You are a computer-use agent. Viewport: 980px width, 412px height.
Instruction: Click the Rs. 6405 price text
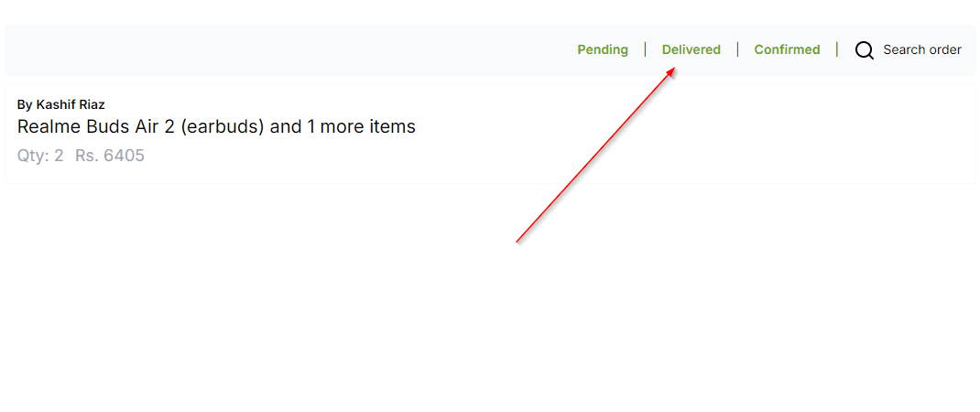(110, 156)
